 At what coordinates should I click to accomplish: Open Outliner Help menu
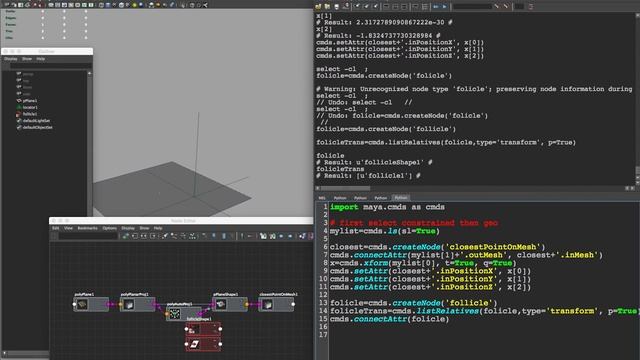(x=40, y=59)
